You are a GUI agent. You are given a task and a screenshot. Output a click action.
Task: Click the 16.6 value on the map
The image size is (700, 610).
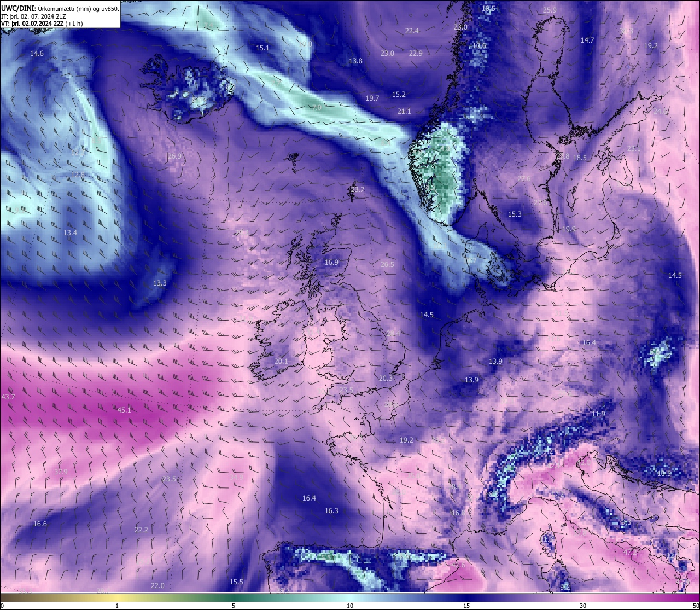pos(40,524)
